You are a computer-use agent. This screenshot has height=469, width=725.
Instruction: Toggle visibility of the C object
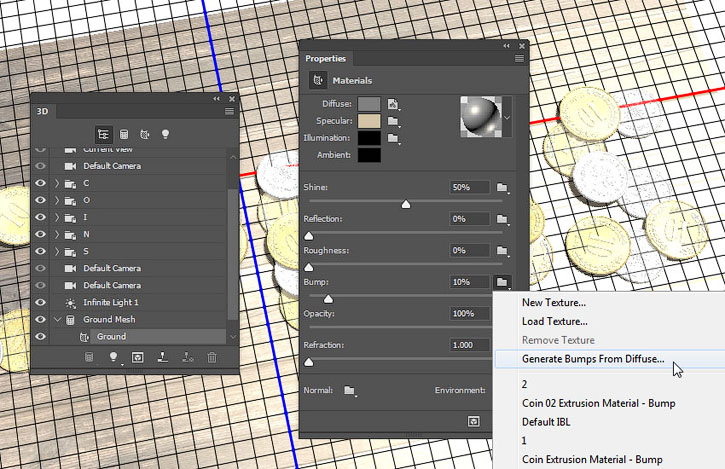[41, 183]
